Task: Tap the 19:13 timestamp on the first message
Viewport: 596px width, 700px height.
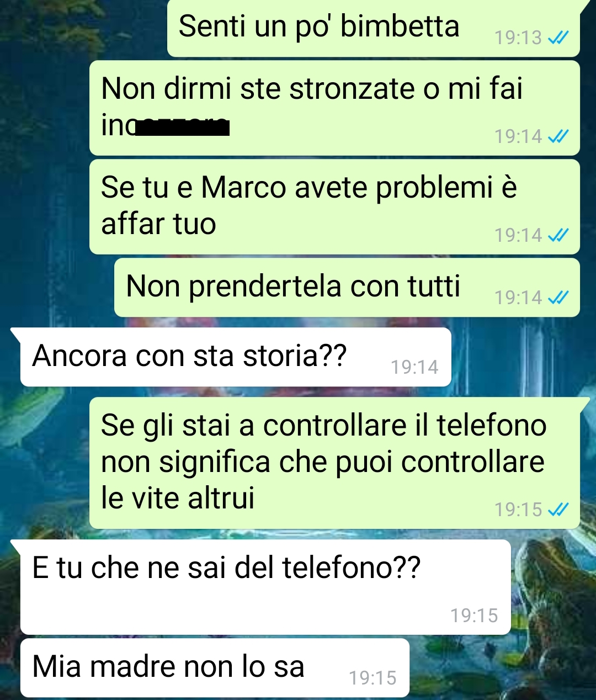Action: 518,38
